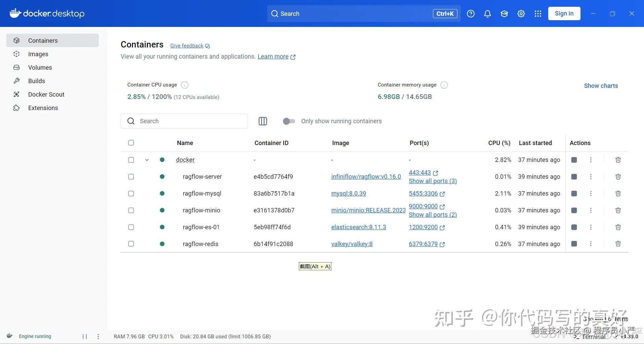Image resolution: width=644 pixels, height=344 pixels.
Task: Open more actions for ragflow-minio
Action: click(x=591, y=210)
